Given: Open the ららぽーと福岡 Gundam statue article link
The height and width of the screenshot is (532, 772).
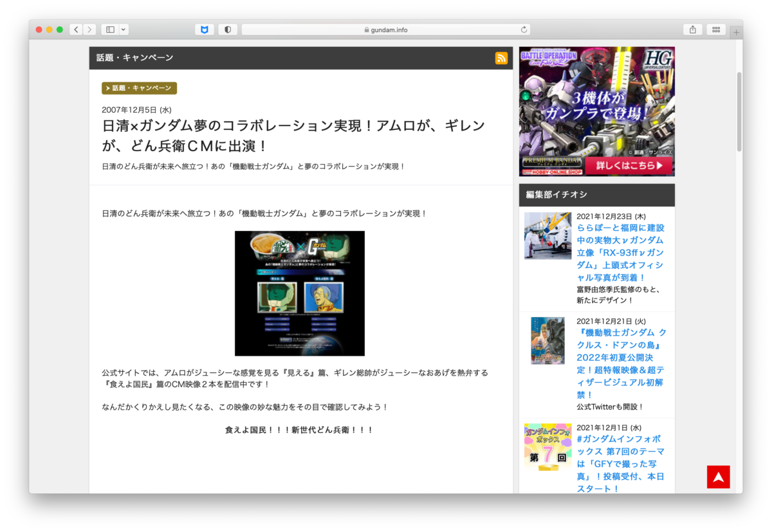Looking at the screenshot, I should click(621, 252).
